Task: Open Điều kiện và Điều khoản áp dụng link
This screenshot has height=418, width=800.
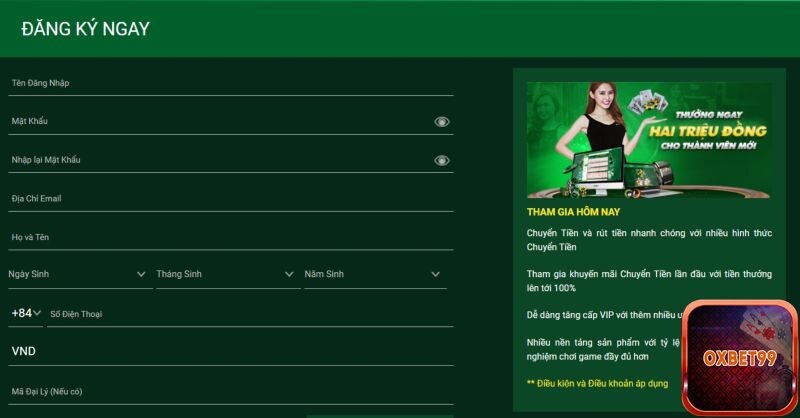Action: coord(597,383)
